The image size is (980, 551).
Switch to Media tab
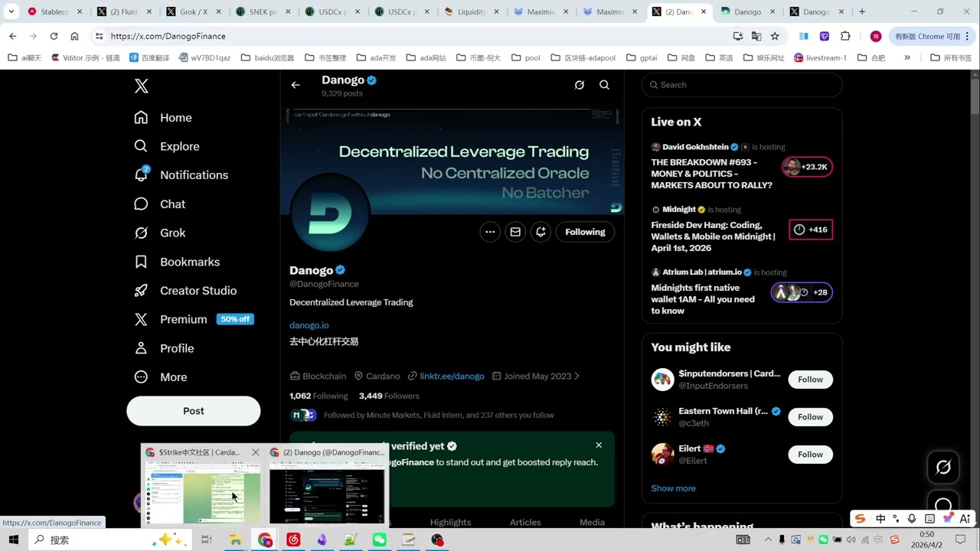tap(592, 522)
